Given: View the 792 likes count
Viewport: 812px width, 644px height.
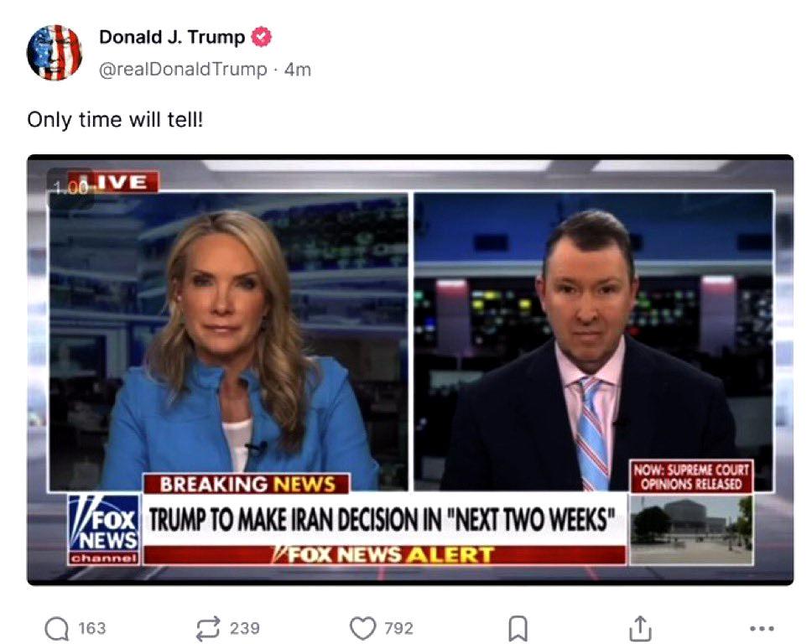Looking at the screenshot, I should coord(398,628).
